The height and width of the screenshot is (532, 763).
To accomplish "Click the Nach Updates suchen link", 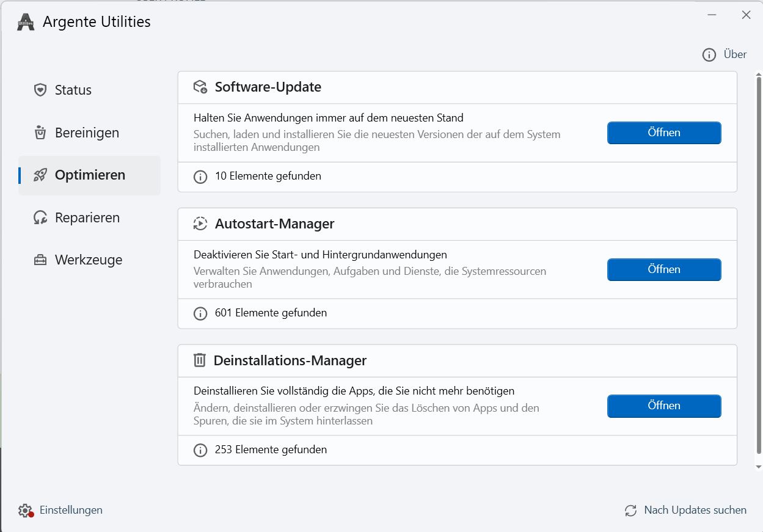I will [695, 510].
